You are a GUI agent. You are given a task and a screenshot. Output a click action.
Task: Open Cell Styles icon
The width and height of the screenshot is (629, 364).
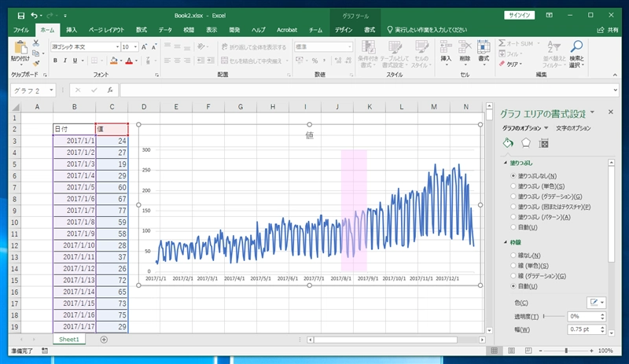point(421,47)
